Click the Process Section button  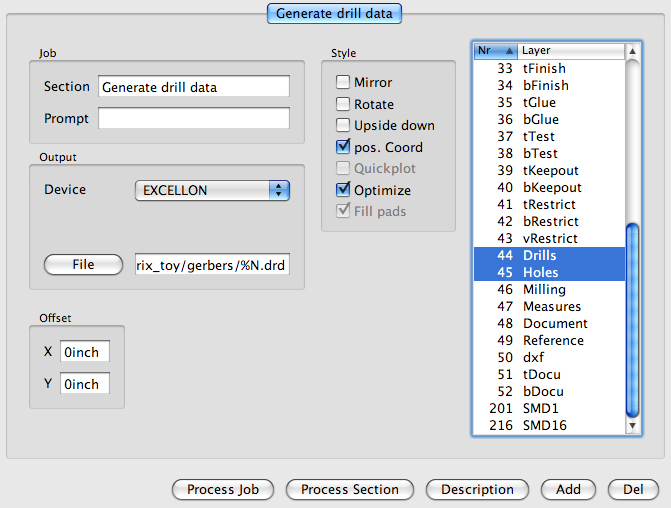point(349,490)
